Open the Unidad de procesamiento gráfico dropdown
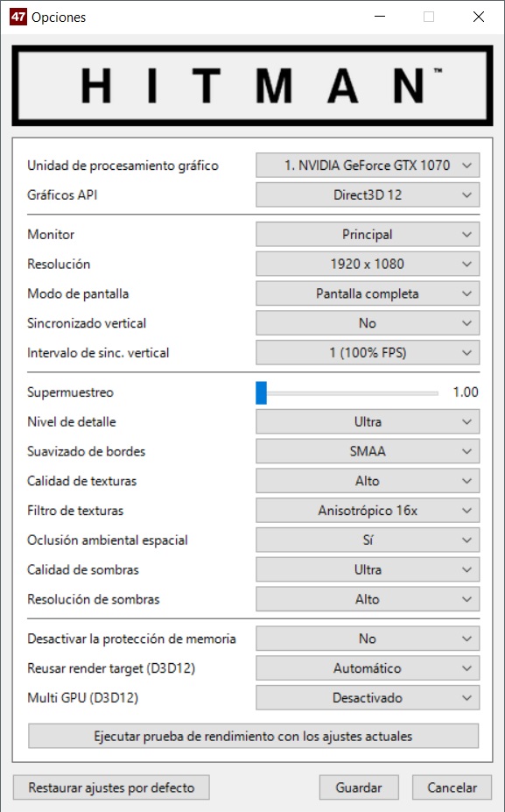This screenshot has height=812, width=505. [368, 166]
